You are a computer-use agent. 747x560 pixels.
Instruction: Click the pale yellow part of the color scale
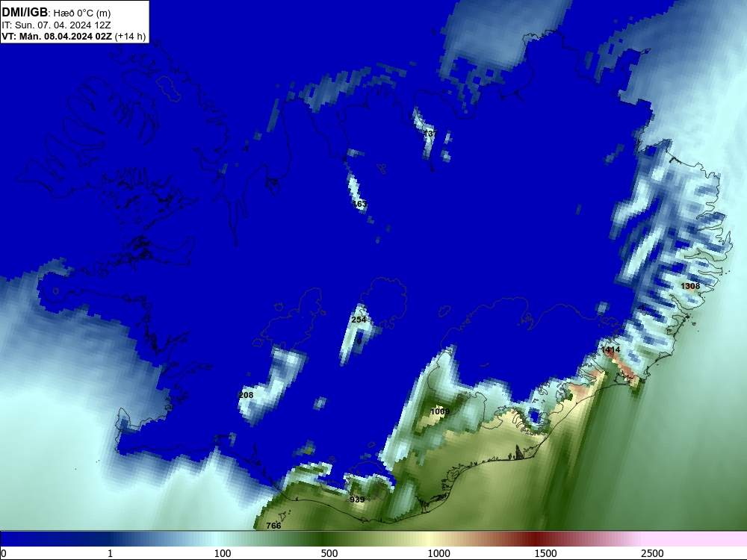click(x=429, y=539)
